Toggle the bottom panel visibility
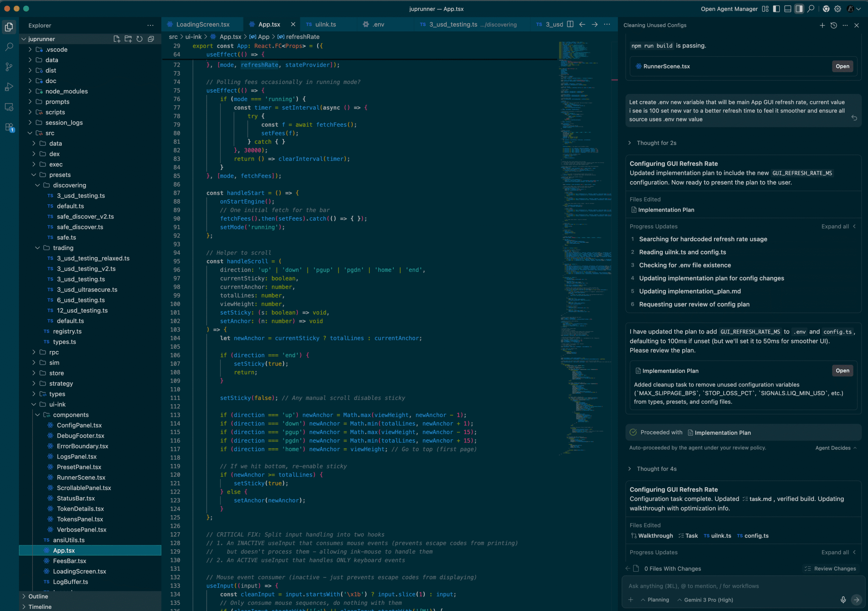 788,9
